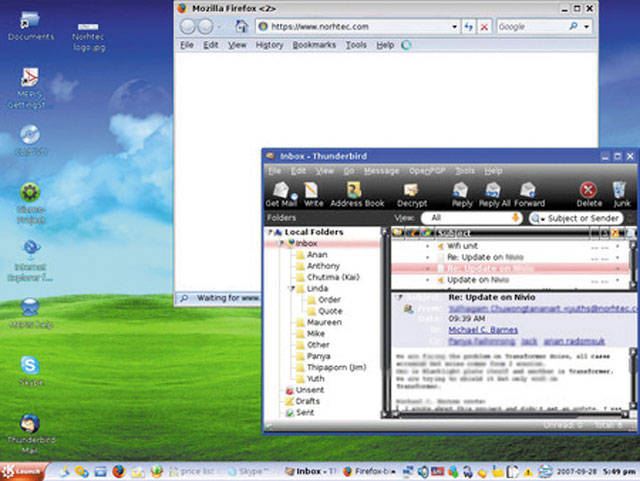Viewport: 640px width, 481px height.
Task: Click the Firefox reload arrows icon
Action: 469,27
